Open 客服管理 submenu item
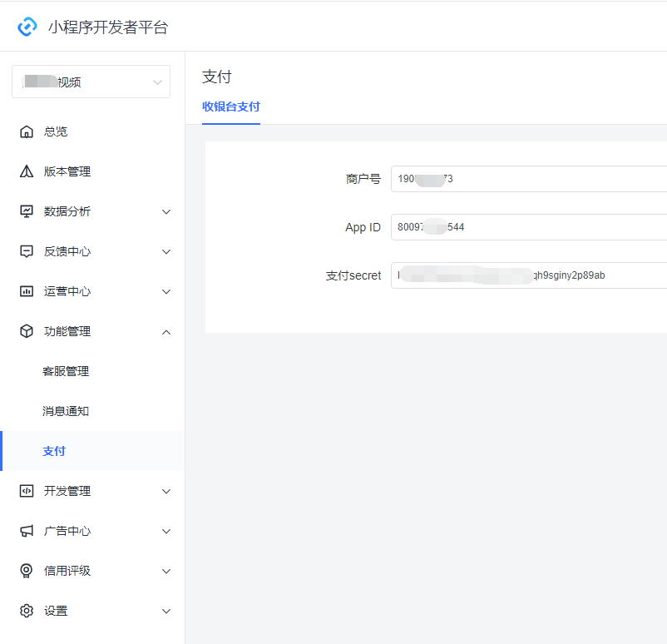 [x=66, y=371]
